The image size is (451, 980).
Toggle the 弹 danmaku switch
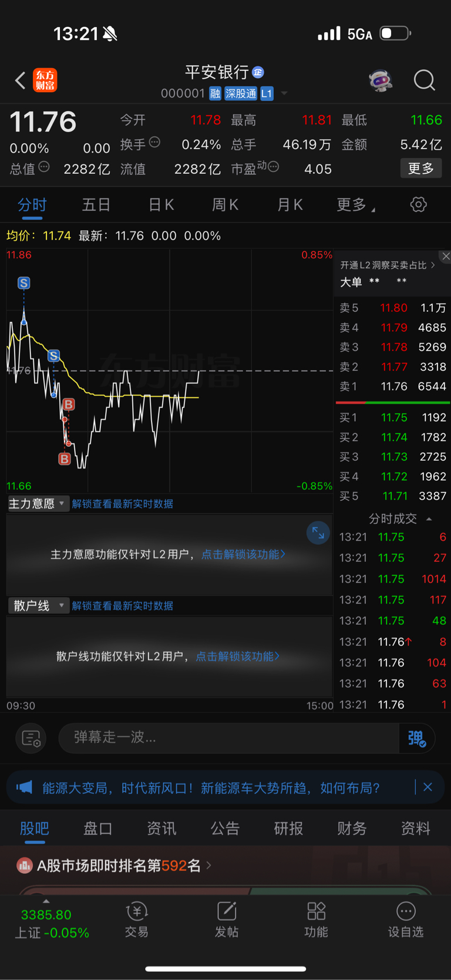[x=416, y=738]
